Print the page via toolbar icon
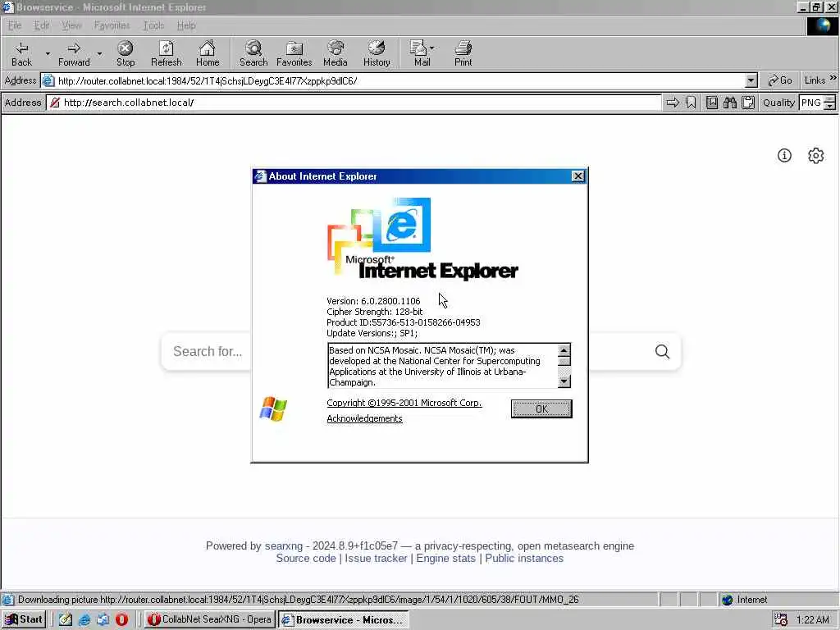840x630 pixels. pyautogui.click(x=463, y=54)
